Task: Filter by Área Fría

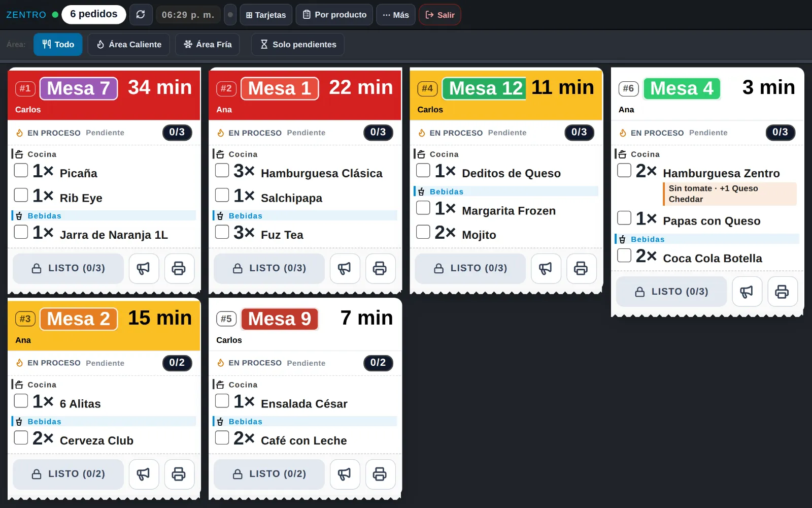Action: coord(208,44)
